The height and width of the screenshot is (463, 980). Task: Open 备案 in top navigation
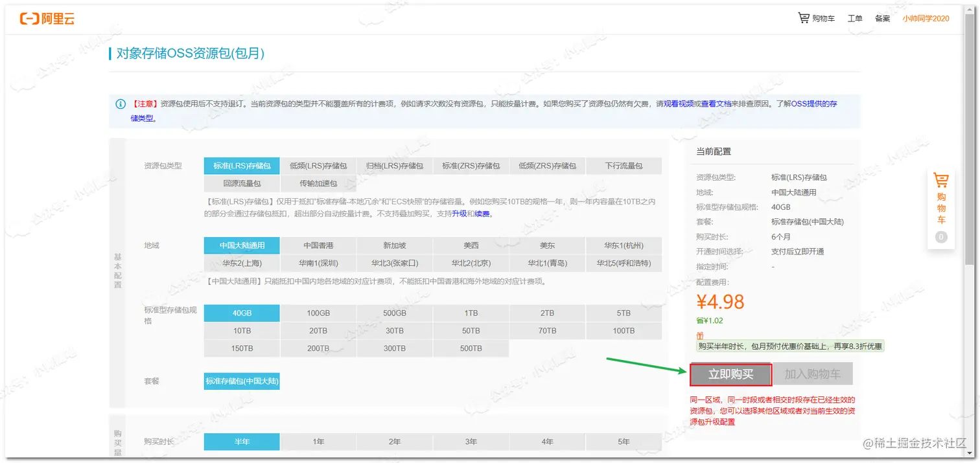(x=882, y=19)
